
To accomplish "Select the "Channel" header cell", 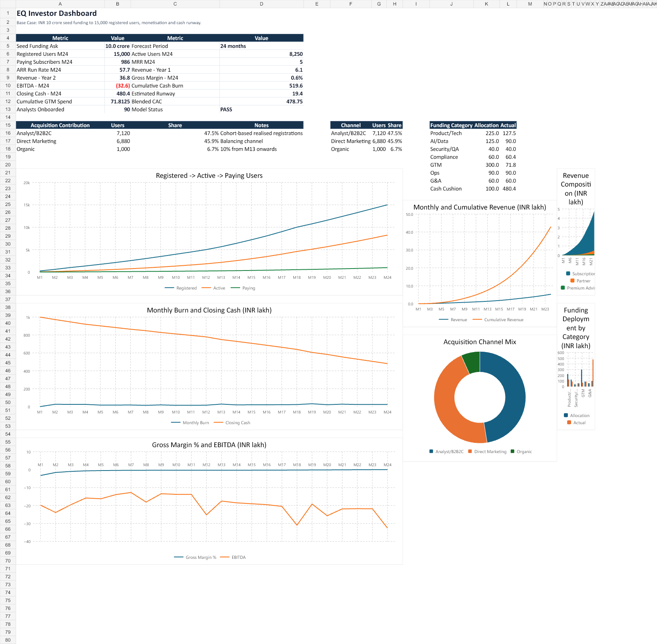I will coord(351,125).
